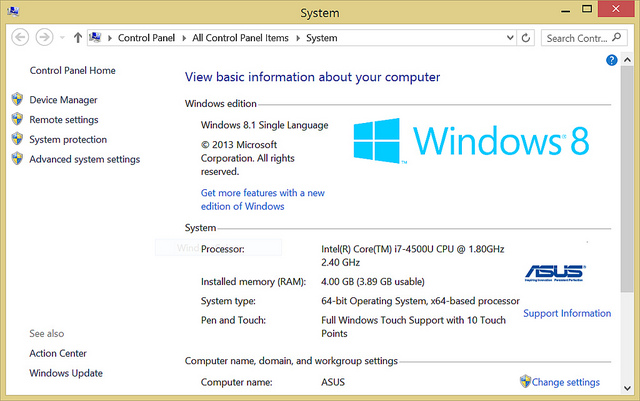The height and width of the screenshot is (401, 640).
Task: Expand chevron after All Control Panel Items
Action: coord(298,38)
